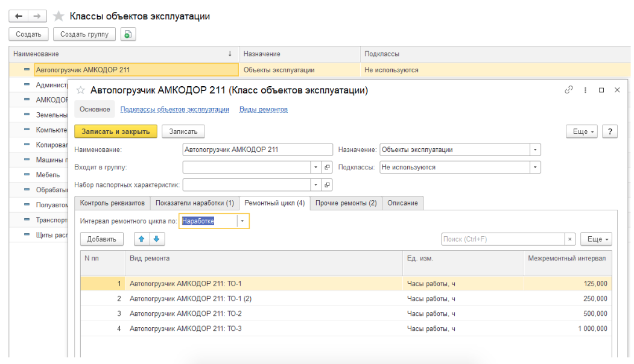The image size is (634, 364).
Task: Select the Автопогрузчик АМКОДОР 211: ТО-2 row
Action: [346, 313]
